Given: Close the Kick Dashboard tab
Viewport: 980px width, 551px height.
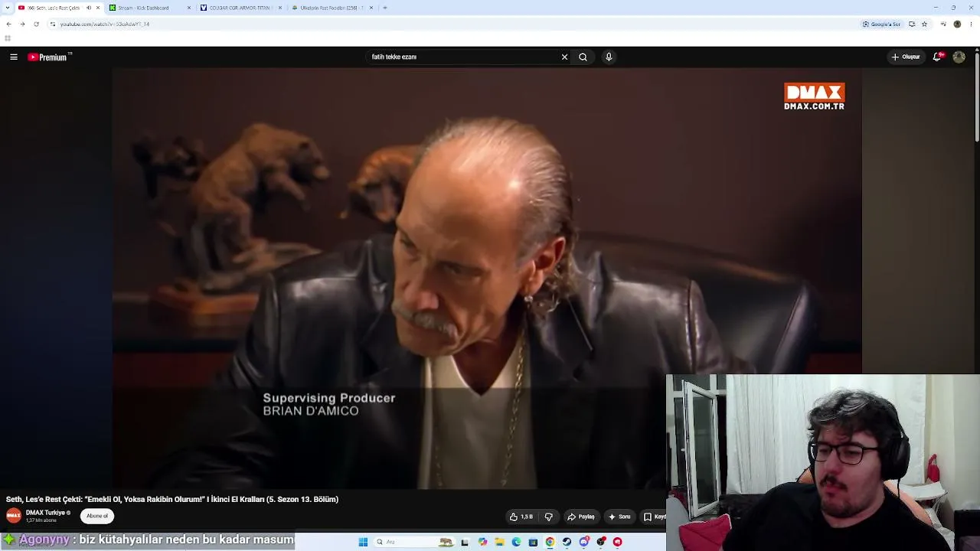Looking at the screenshot, I should [x=188, y=8].
